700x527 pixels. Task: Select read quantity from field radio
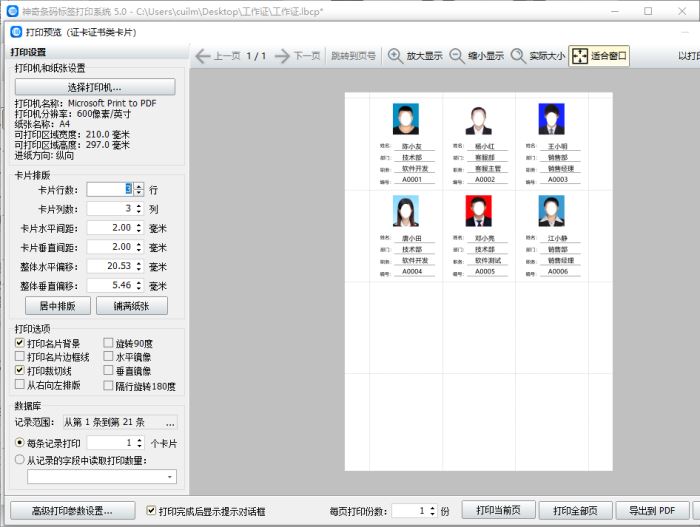click(20, 460)
